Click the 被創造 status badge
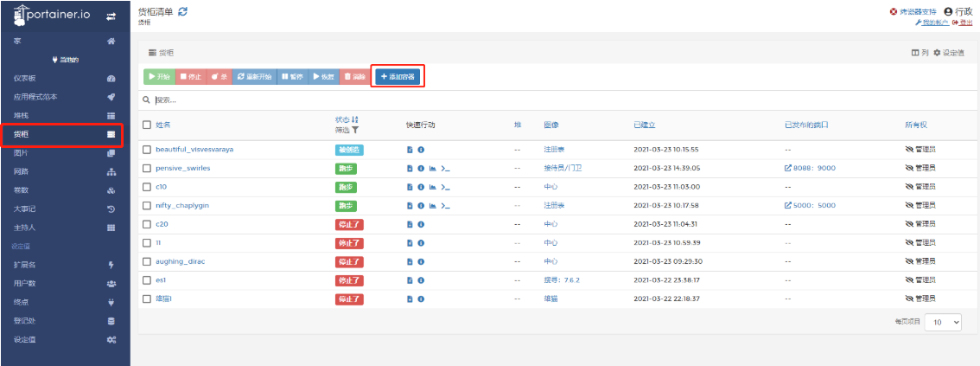980x366 pixels. click(349, 151)
